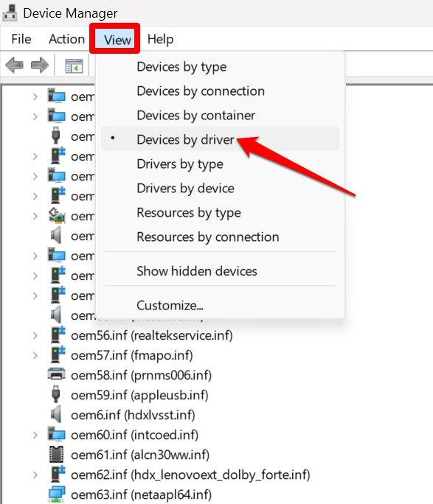Go back with the left arrow toolbar button
This screenshot has width=433, height=504.
pos(15,66)
